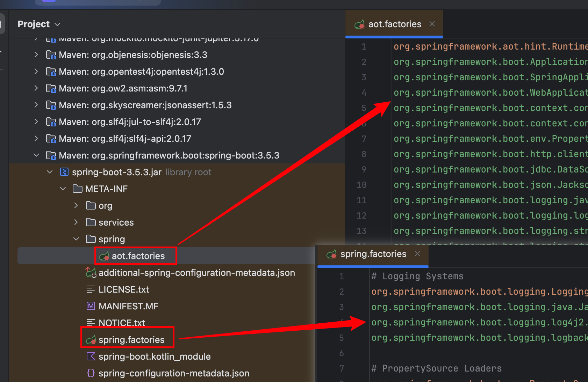Expand Maven org.slf4j:jul-to-slf4j:2.0.17 node
The image size is (588, 382).
click(36, 122)
